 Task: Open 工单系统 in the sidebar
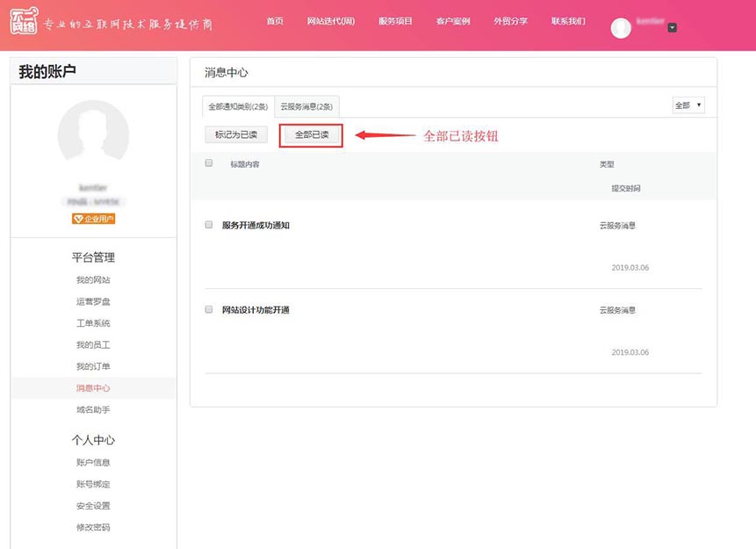click(93, 323)
